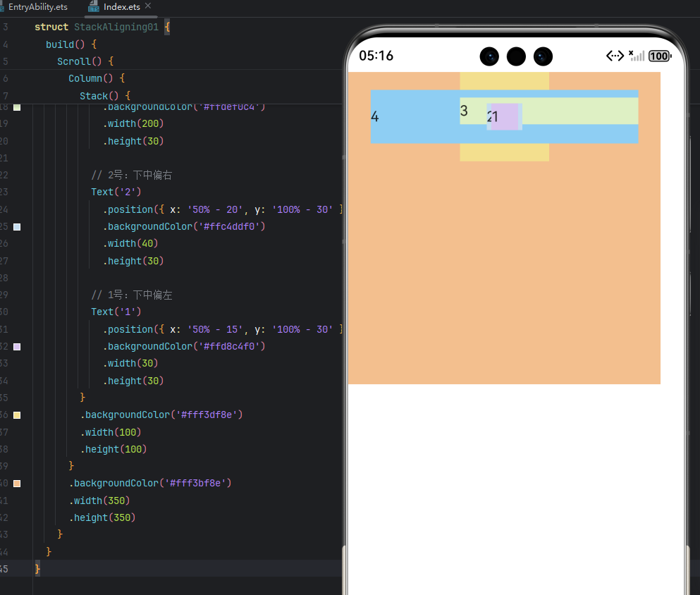The height and width of the screenshot is (595, 700).
Task: Jump to the Scroll() sticky line
Action: [x=85, y=61]
